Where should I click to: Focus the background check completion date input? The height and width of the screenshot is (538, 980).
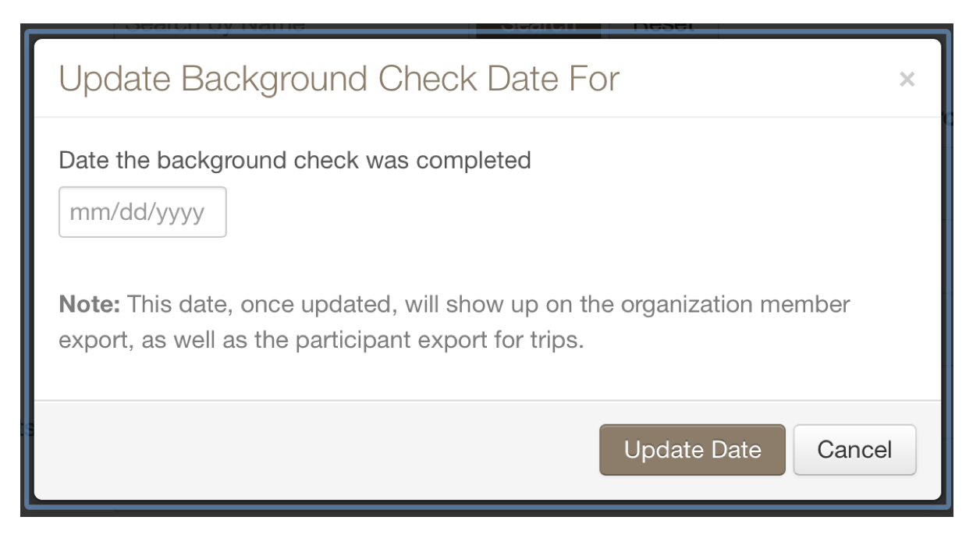pos(143,212)
